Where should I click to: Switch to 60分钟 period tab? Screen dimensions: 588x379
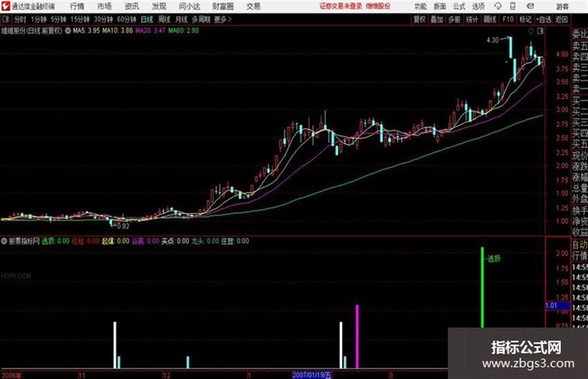tap(127, 19)
